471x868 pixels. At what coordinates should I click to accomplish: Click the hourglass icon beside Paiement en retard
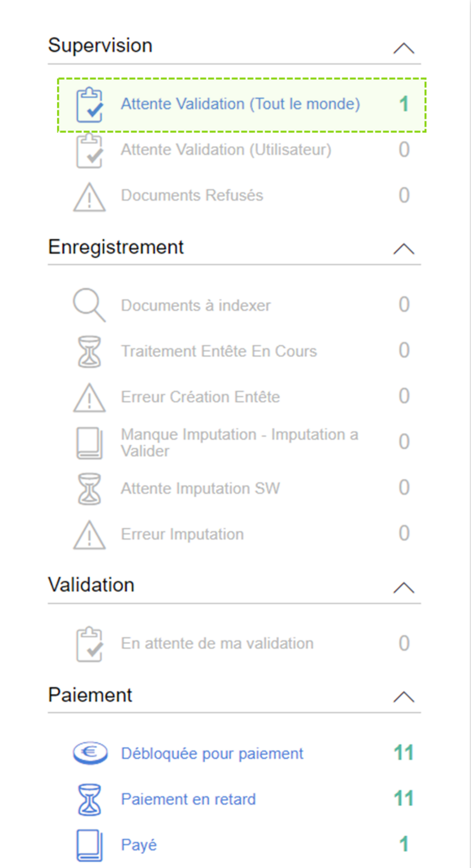[89, 800]
